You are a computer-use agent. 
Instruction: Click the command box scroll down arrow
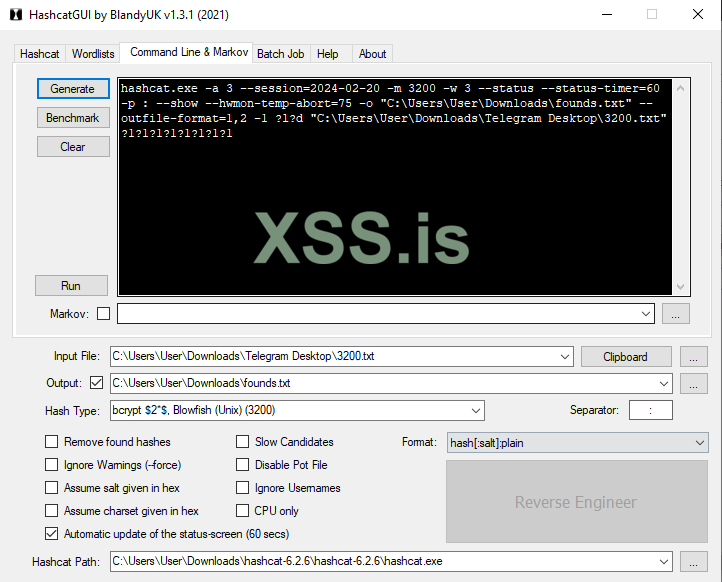(681, 287)
